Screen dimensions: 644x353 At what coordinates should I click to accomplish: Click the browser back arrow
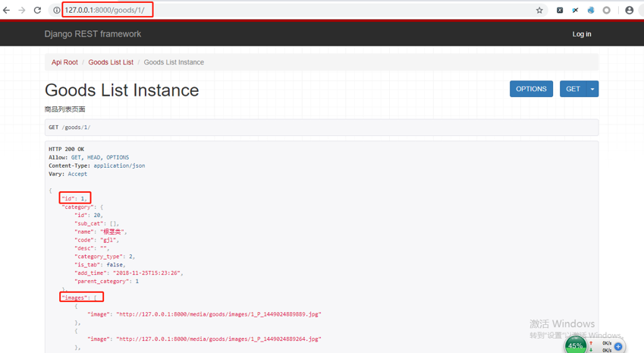pos(7,11)
